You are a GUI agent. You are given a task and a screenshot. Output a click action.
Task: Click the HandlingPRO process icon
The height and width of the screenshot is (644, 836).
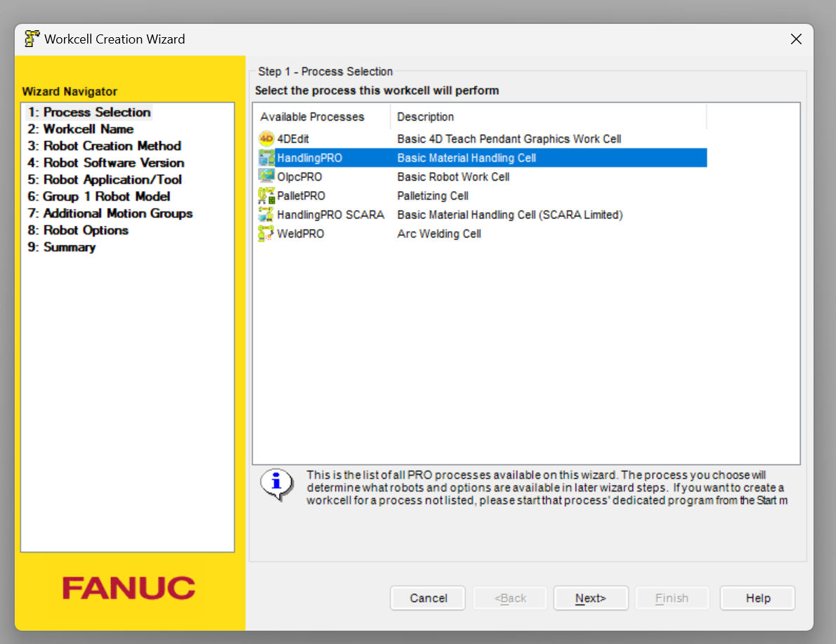pyautogui.click(x=266, y=158)
